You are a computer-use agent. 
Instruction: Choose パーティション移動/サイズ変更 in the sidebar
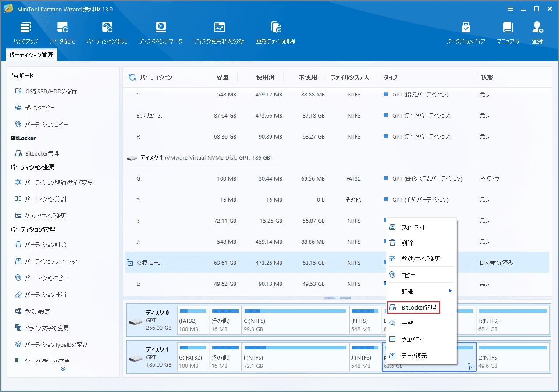pyautogui.click(x=53, y=182)
